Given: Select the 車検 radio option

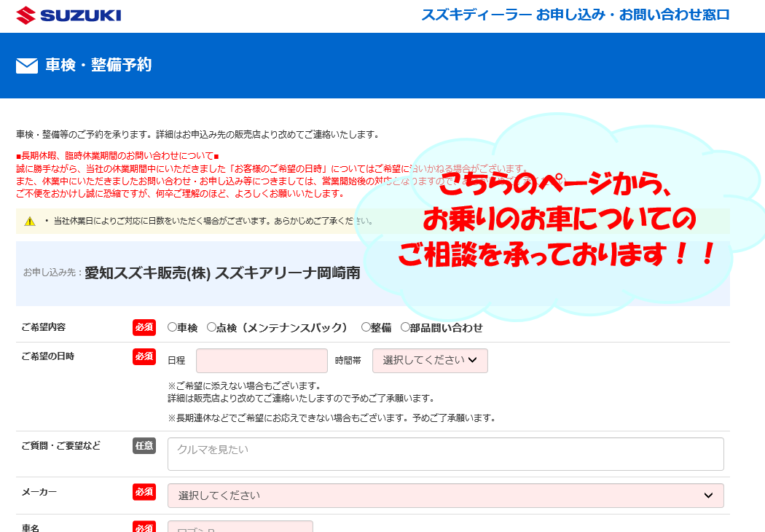Looking at the screenshot, I should (172, 327).
